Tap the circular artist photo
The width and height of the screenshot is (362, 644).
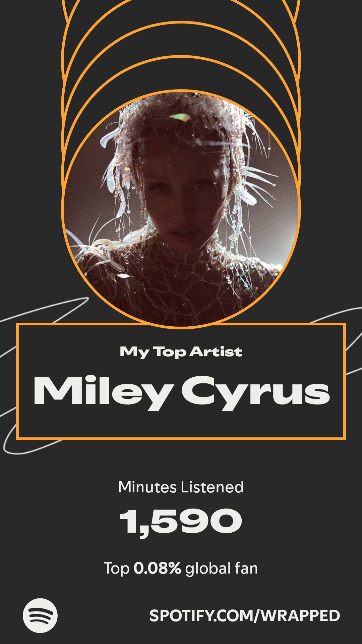click(x=181, y=209)
